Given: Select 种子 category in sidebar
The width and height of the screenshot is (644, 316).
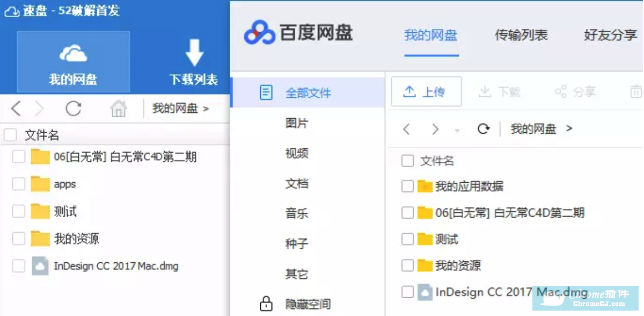Looking at the screenshot, I should (297, 243).
